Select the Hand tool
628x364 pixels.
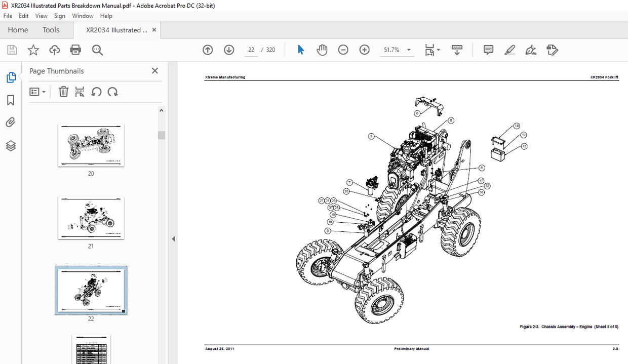click(x=322, y=50)
